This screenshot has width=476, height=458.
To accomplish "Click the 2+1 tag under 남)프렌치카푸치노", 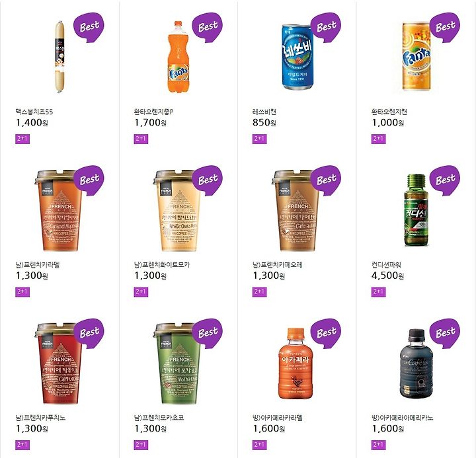I will tap(22, 445).
